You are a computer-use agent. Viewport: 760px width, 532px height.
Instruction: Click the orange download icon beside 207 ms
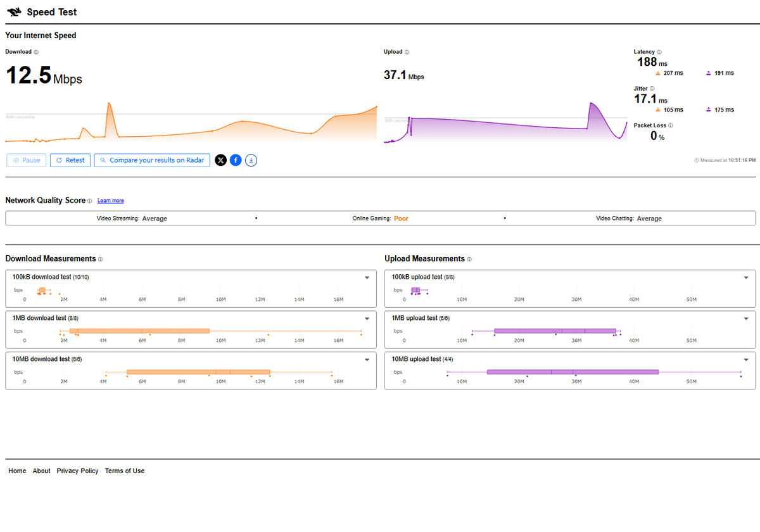[658, 73]
